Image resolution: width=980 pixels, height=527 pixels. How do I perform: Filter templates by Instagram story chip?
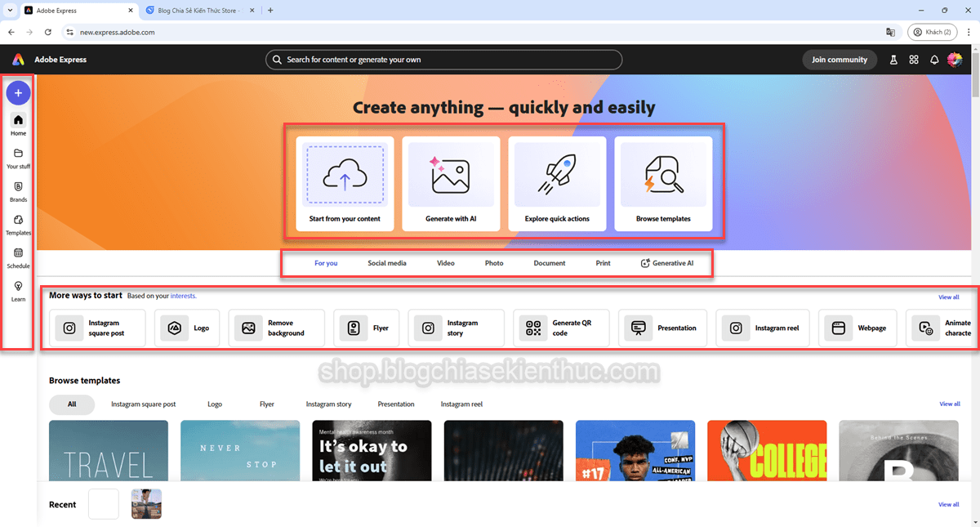tap(328, 404)
